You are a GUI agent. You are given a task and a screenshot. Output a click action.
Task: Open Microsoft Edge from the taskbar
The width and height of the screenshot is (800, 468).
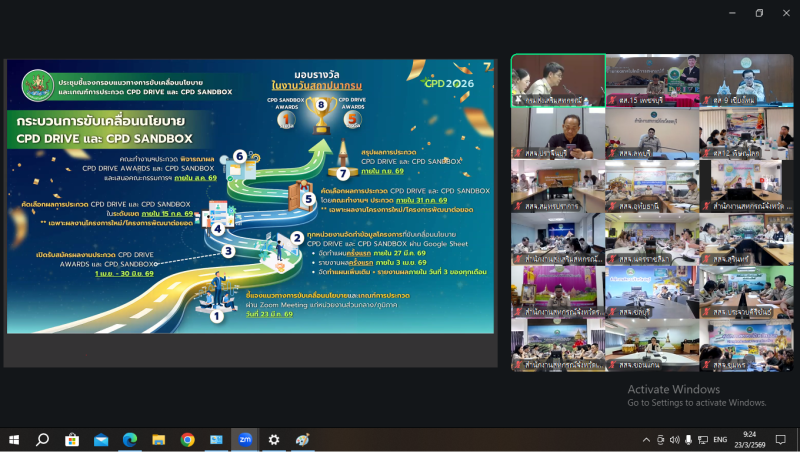pyautogui.click(x=129, y=439)
